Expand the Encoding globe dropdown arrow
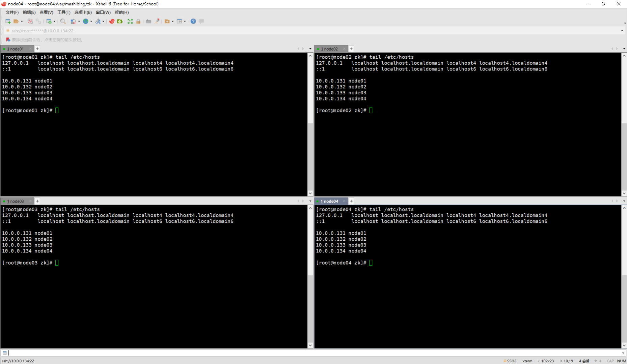This screenshot has width=627, height=364. [x=91, y=21]
